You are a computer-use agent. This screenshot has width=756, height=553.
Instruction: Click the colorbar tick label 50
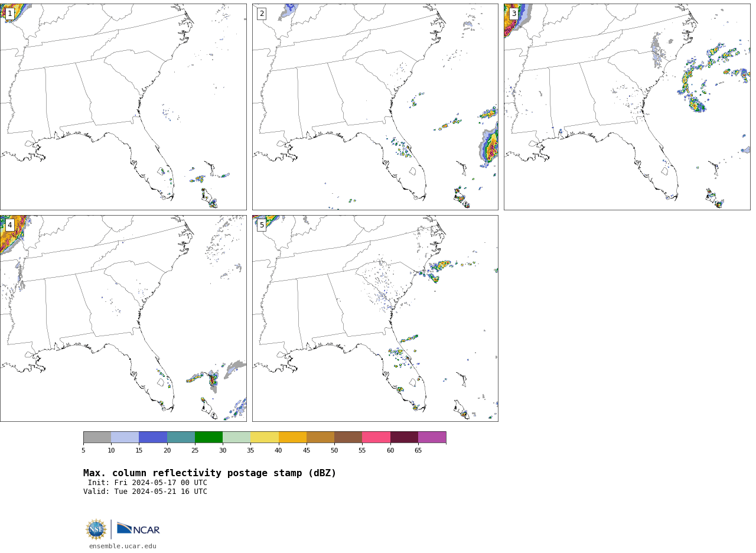[334, 451]
